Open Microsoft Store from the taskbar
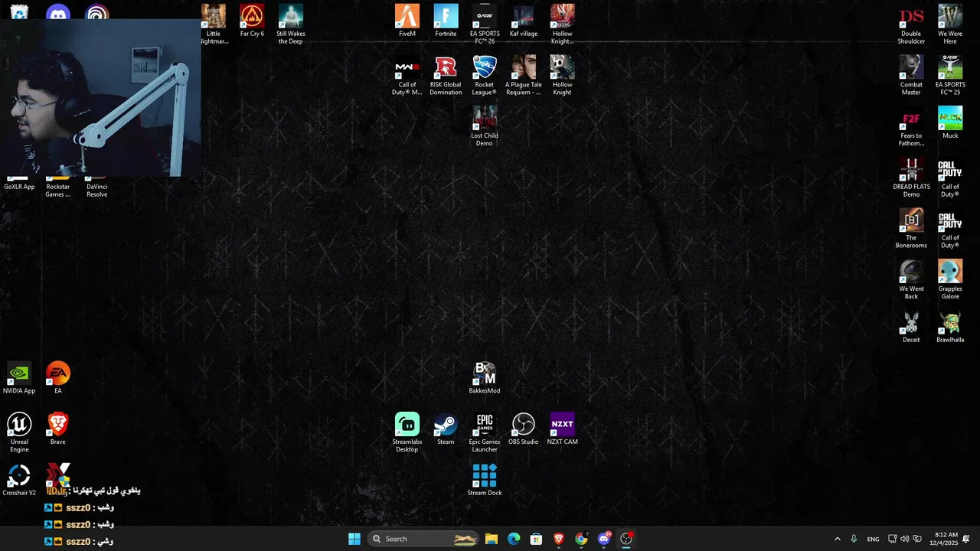The width and height of the screenshot is (980, 551). 536,539
